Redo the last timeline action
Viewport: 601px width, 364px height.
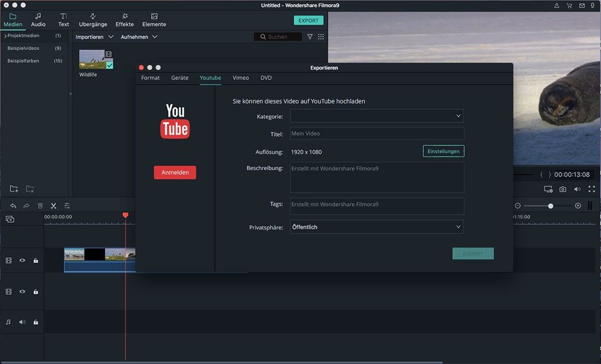(x=27, y=206)
